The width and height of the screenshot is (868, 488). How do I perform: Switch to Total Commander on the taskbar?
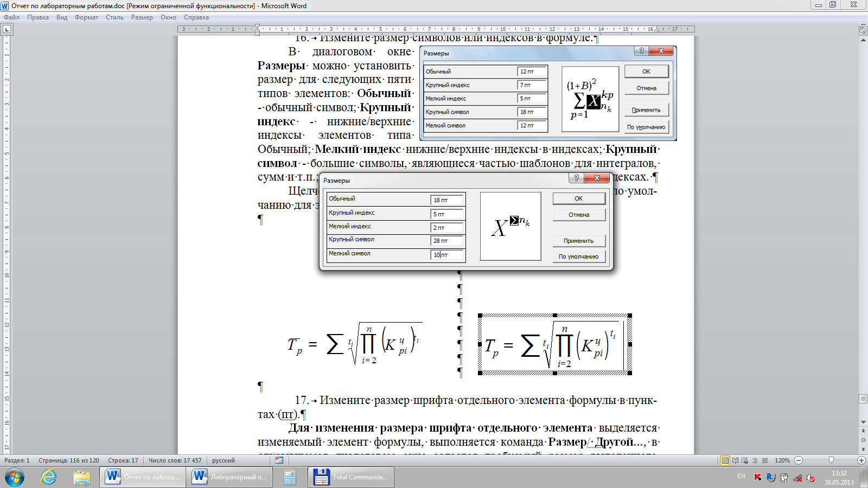pos(351,477)
